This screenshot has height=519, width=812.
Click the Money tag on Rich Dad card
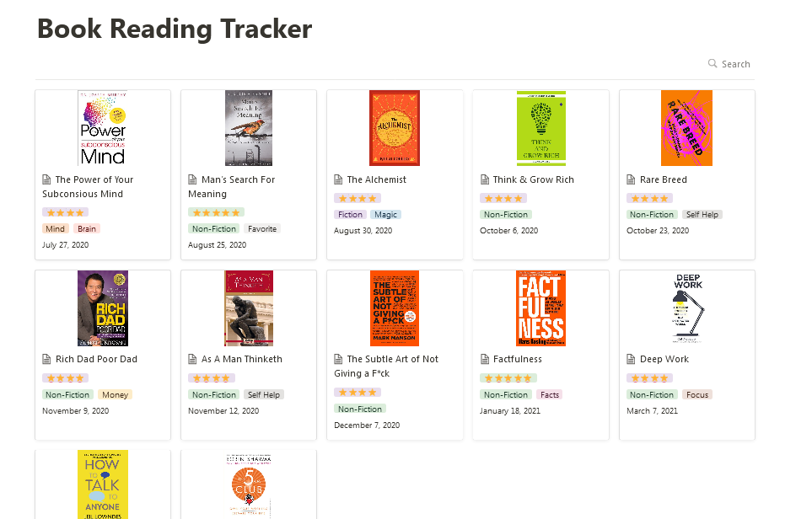coord(115,394)
